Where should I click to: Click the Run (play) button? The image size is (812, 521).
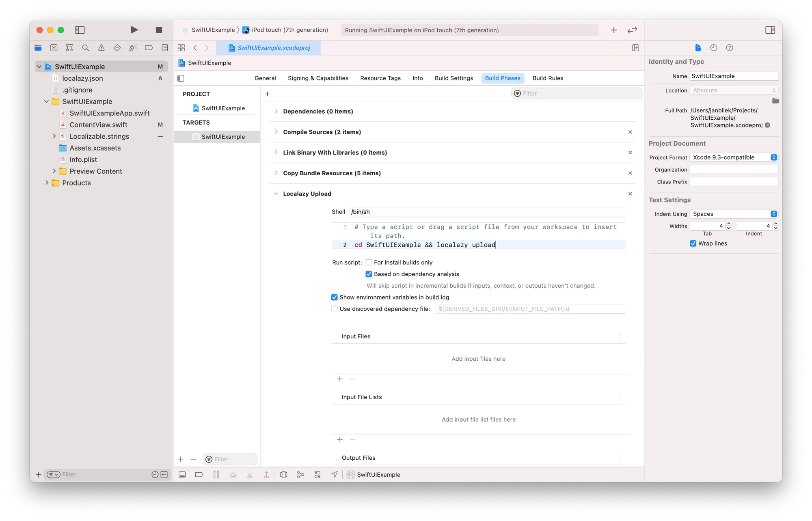tap(134, 30)
